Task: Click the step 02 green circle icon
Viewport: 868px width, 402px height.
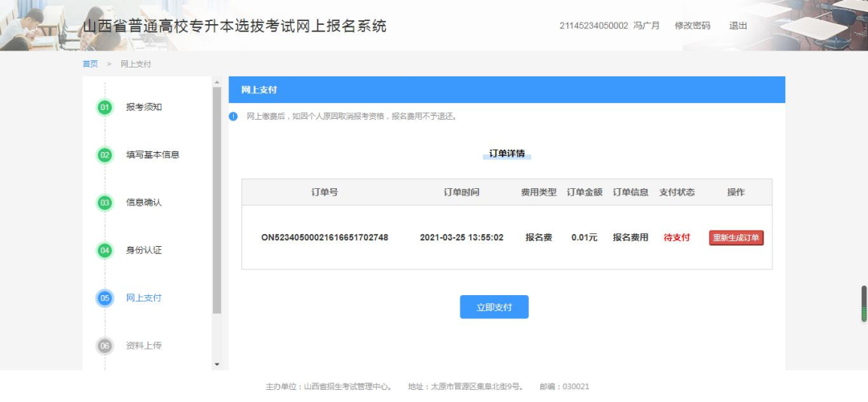Action: (x=104, y=155)
